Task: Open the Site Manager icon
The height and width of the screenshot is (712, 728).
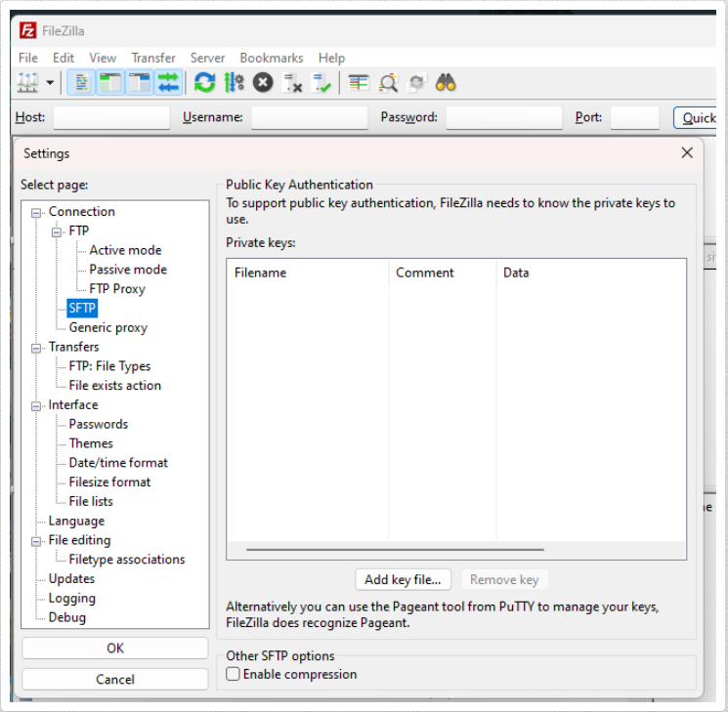Action: coord(27,84)
